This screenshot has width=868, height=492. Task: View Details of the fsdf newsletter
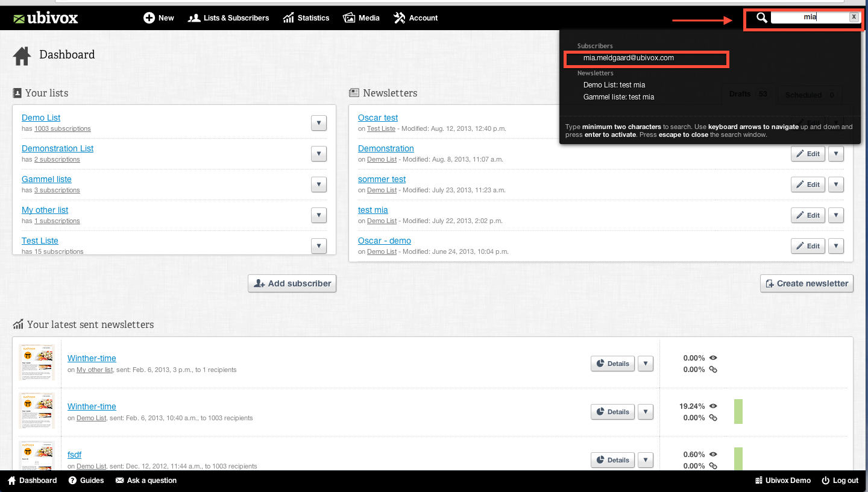coord(612,460)
